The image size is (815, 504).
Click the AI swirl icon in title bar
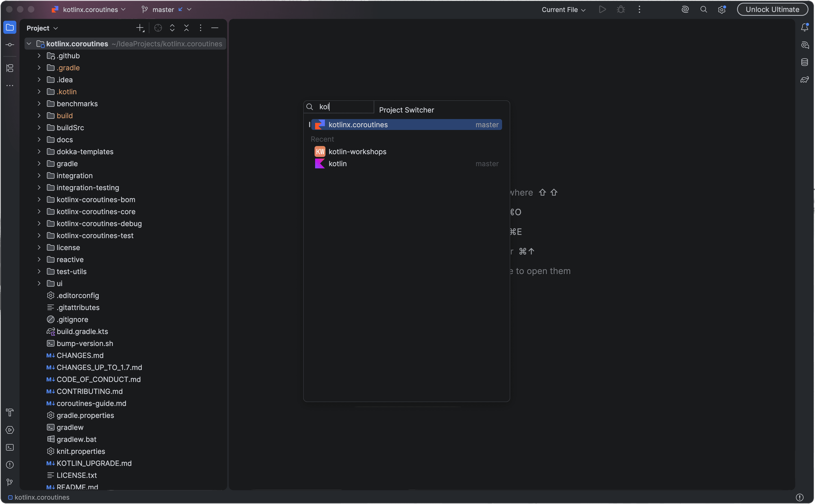coord(685,9)
